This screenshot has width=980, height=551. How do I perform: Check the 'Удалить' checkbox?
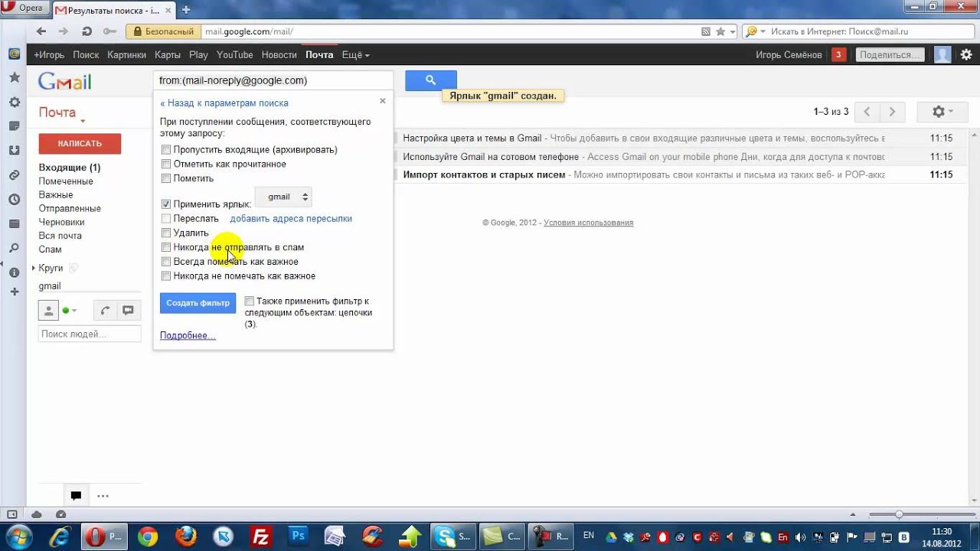pos(166,233)
